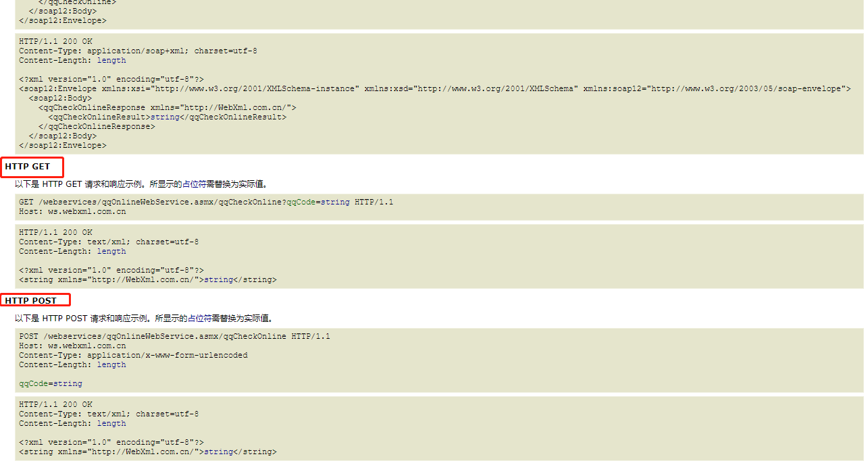Click the <qqCheckOnlineResponse xmlns> opening line
868x467 pixels.
coord(168,108)
